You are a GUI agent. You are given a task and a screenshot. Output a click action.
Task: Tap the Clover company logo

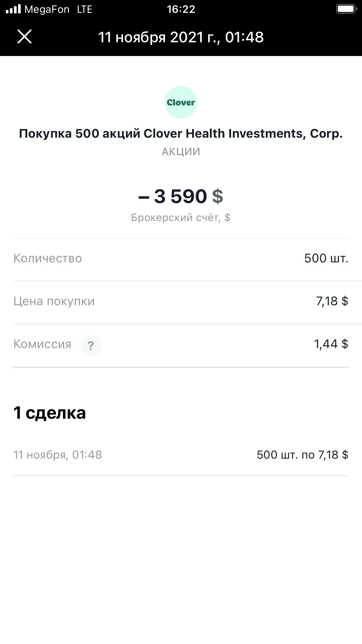(x=181, y=102)
